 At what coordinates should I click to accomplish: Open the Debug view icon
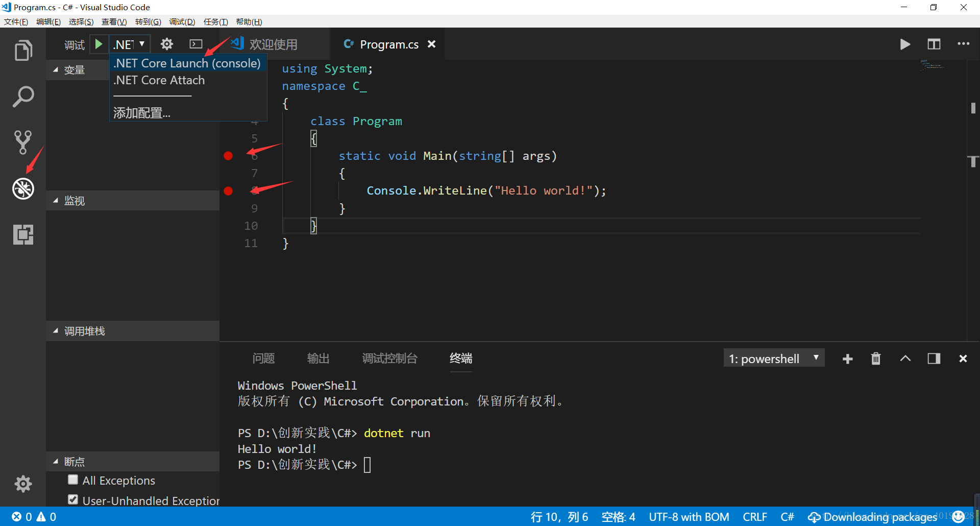pos(23,188)
